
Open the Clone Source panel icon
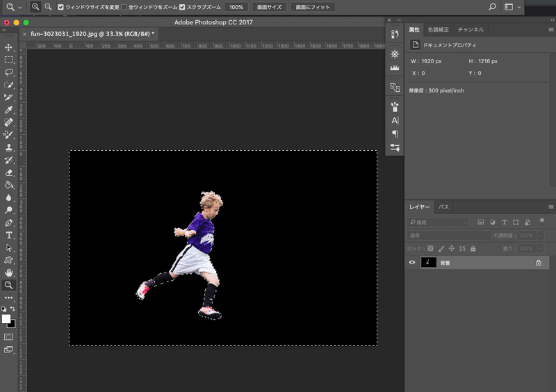pyautogui.click(x=395, y=88)
